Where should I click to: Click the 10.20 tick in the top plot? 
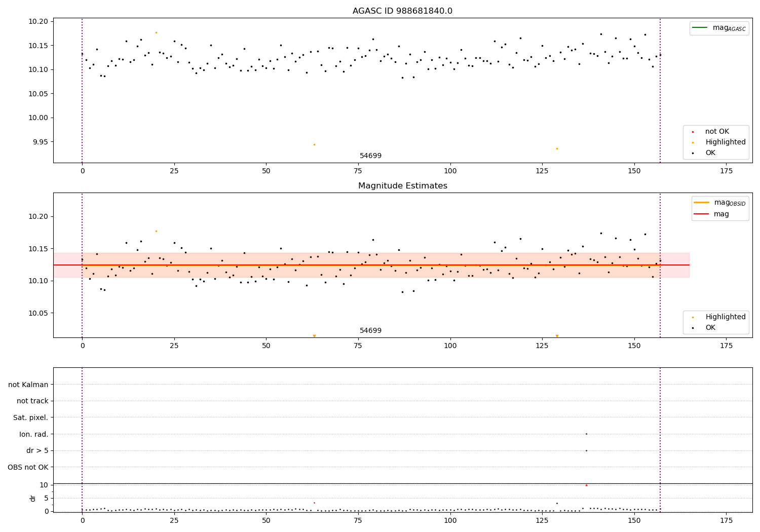(37, 22)
